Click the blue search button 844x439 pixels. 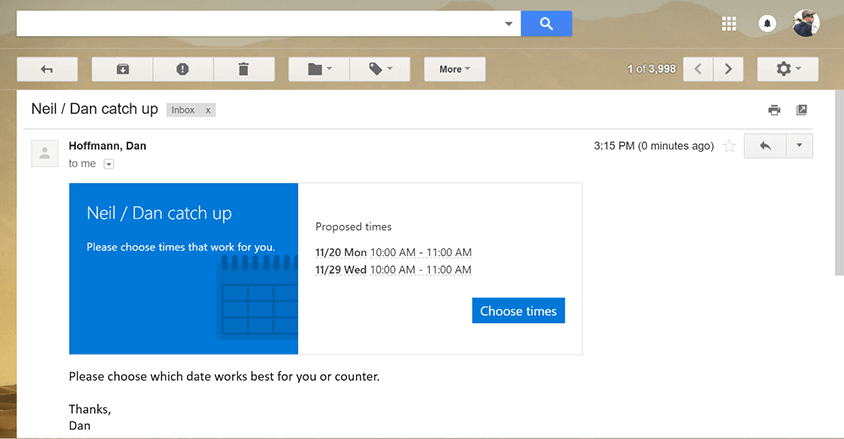coord(546,23)
